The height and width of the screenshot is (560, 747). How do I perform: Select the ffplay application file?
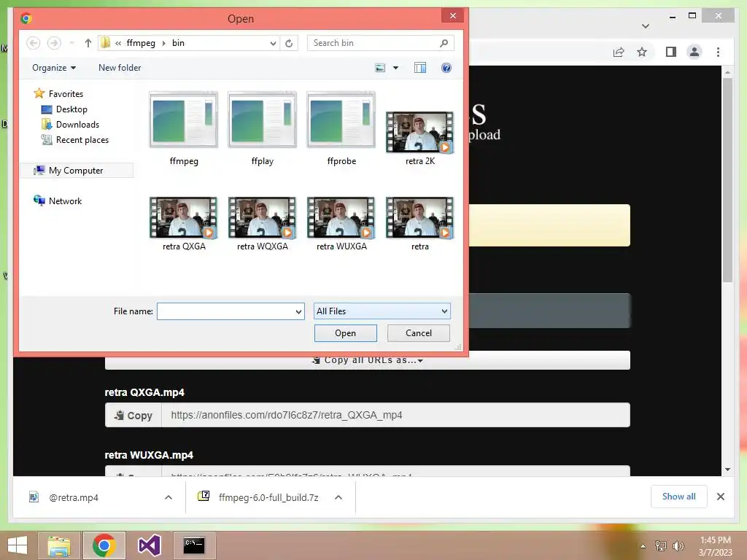pos(262,128)
